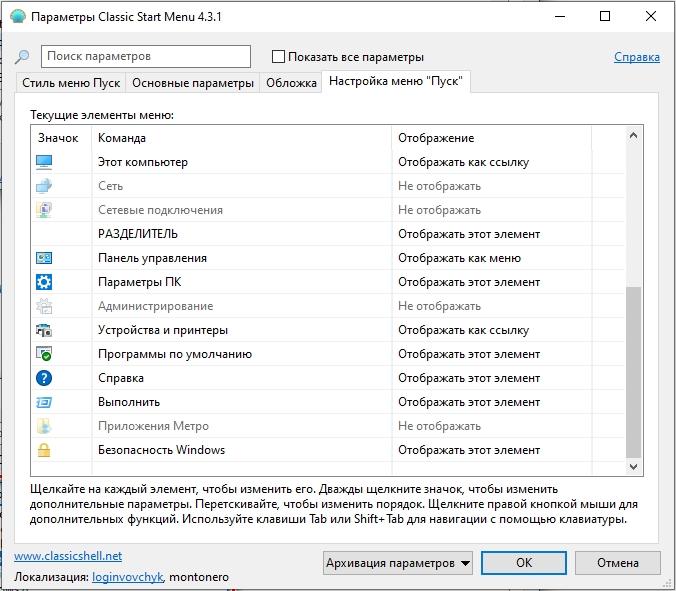Click the Параметры ПК gear icon
Image resolution: width=676 pixels, height=591 pixels.
[x=44, y=282]
